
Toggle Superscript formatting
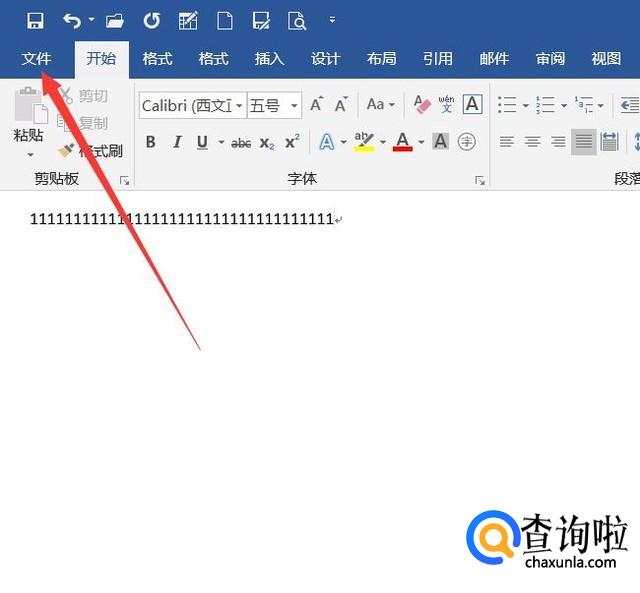tap(293, 141)
